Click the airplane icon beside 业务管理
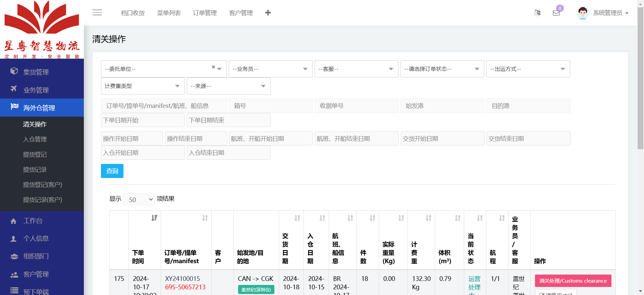Viewport: 644px width, 295px height. (14, 89)
